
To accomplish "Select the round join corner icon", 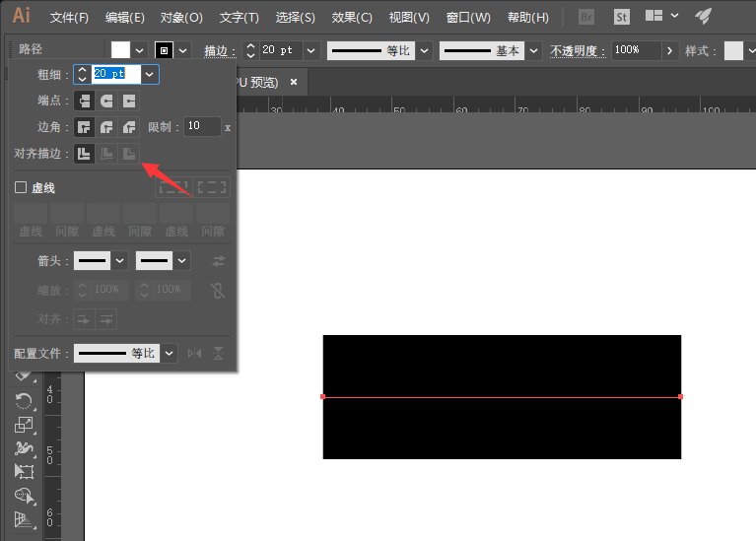I will [106, 127].
